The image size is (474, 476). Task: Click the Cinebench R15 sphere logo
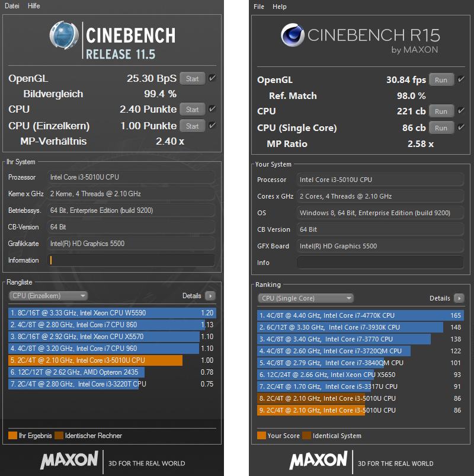coord(293,35)
